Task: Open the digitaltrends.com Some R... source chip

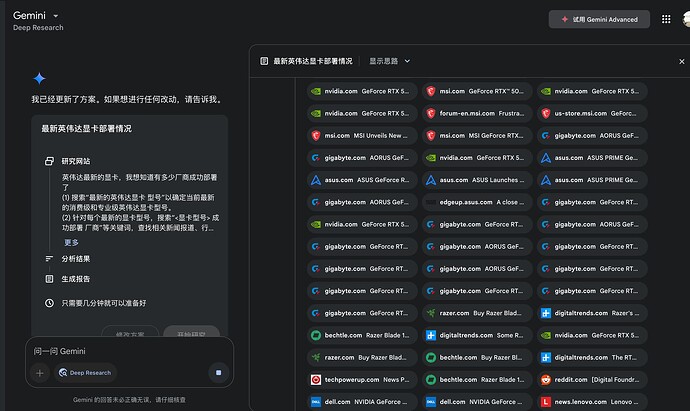Action: pyautogui.click(x=477, y=335)
